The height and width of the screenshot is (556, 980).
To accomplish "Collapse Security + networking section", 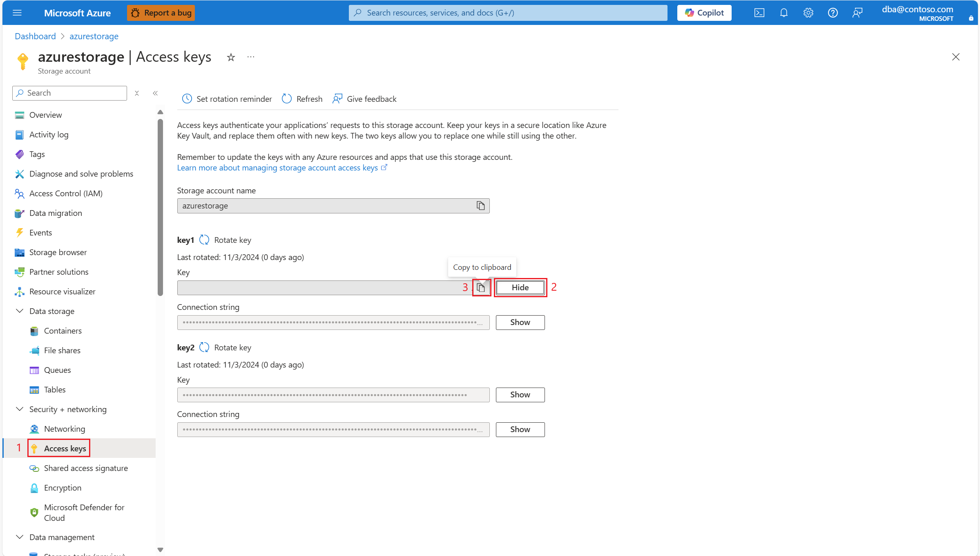I will [20, 409].
